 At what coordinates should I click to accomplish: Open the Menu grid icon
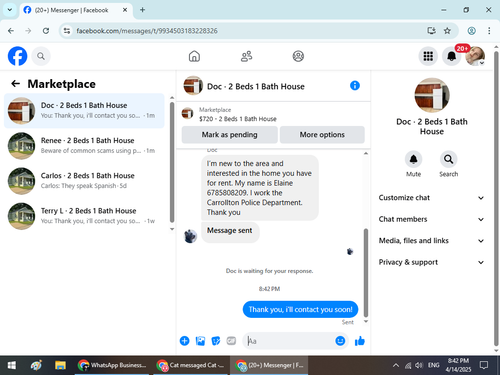(428, 56)
